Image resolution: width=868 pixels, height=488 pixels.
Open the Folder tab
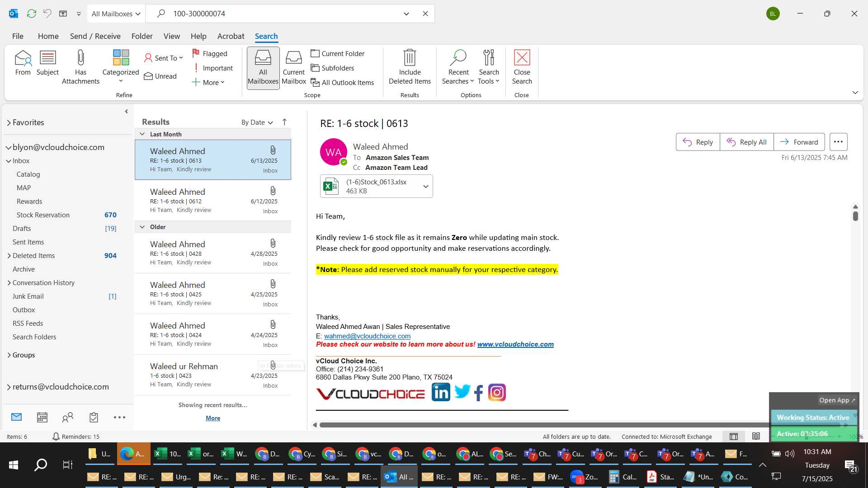(x=142, y=36)
